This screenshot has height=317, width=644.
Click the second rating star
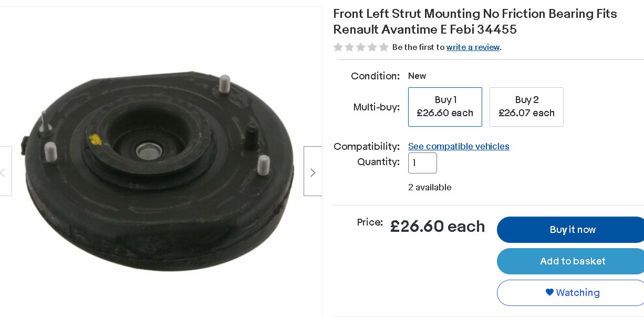[x=349, y=47]
